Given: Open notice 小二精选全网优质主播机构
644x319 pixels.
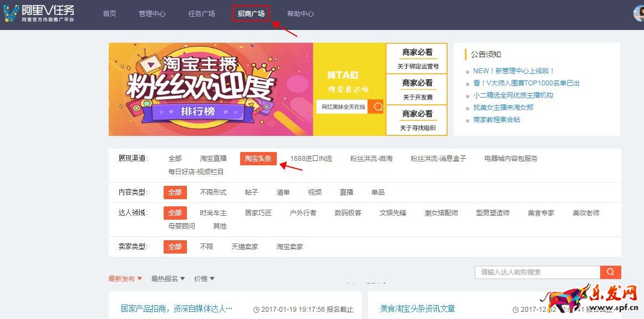Looking at the screenshot, I should click(x=513, y=95).
